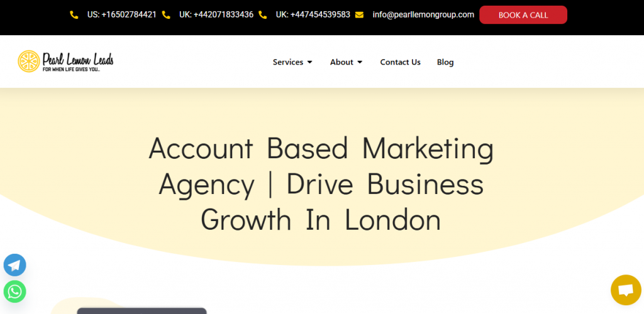Click UK number +447454539583
Image resolution: width=644 pixels, height=314 pixels.
(313, 14)
